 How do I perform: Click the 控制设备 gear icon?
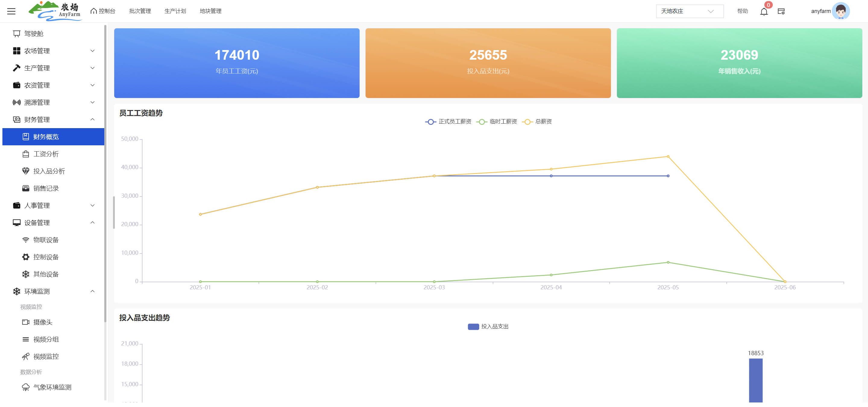point(26,257)
